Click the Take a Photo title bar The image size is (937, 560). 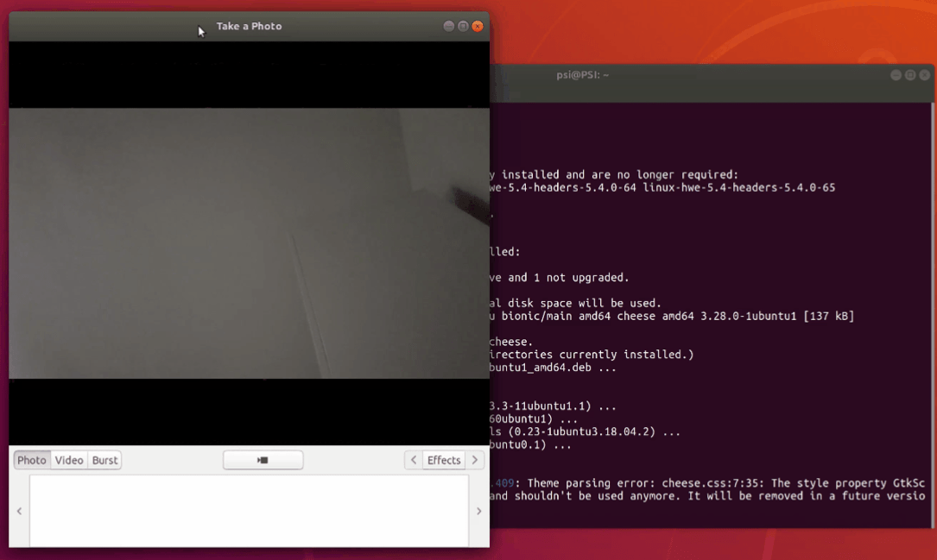point(249,26)
